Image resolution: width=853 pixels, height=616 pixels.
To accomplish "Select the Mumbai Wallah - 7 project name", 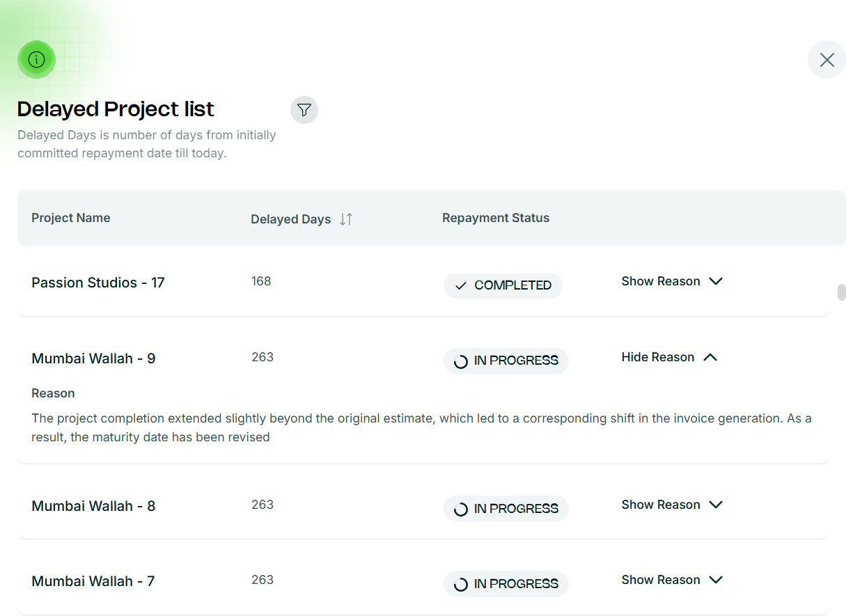I will tap(93, 581).
